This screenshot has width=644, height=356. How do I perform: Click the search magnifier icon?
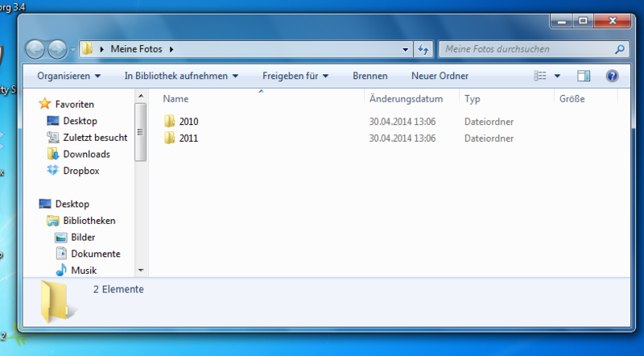pyautogui.click(x=619, y=49)
